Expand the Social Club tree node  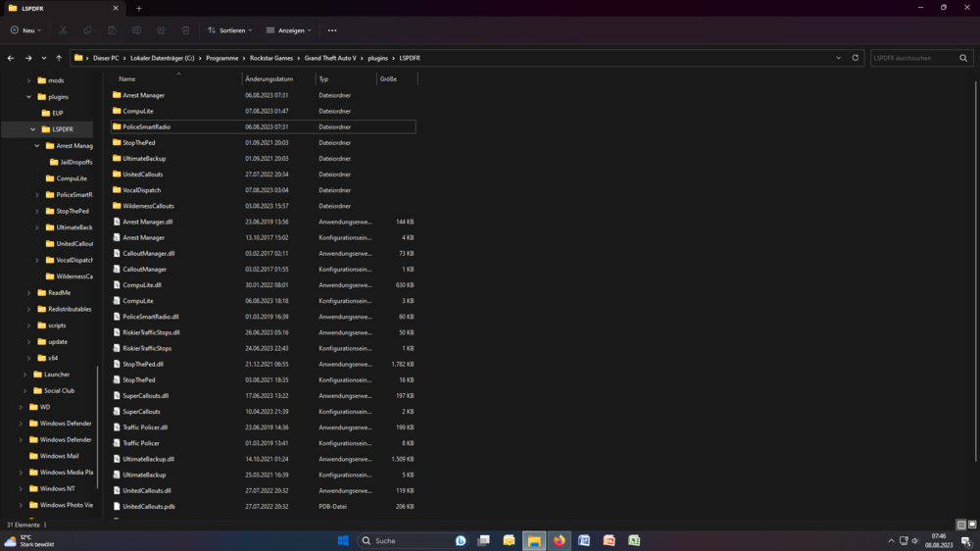pos(24,390)
